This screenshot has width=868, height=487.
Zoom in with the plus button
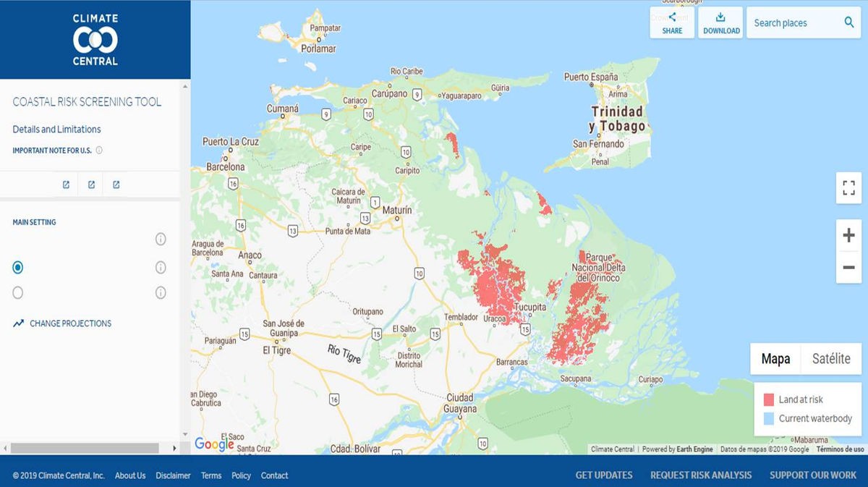coord(848,235)
